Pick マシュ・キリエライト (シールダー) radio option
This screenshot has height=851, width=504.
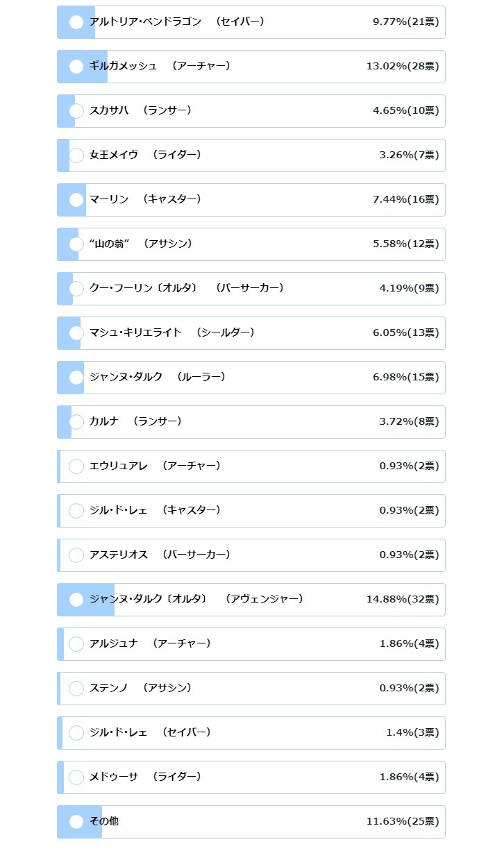pos(76,333)
